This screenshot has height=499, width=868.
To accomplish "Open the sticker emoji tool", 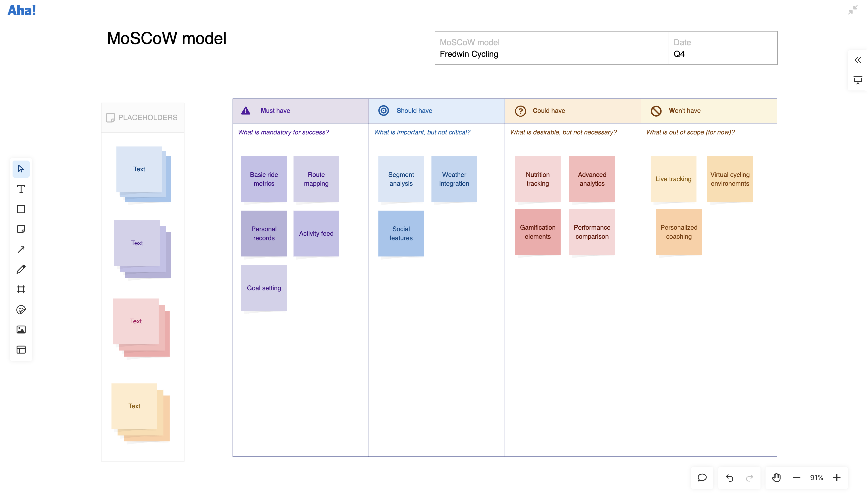I will tap(21, 310).
